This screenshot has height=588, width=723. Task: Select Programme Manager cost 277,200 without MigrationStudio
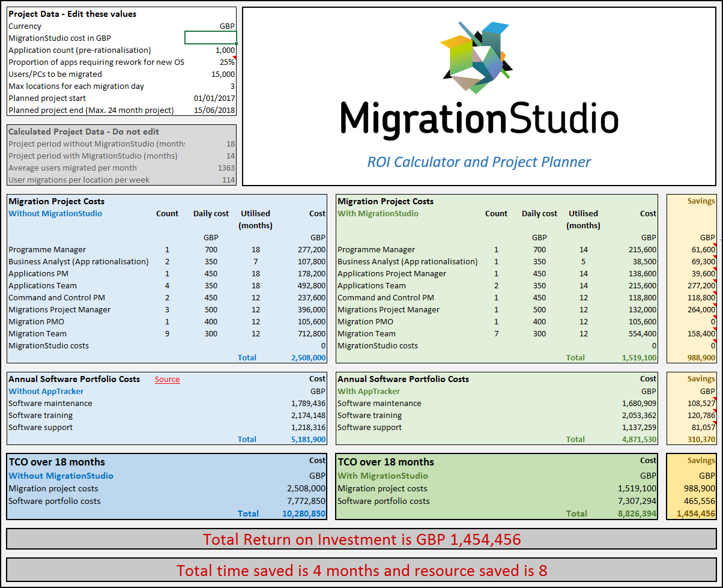click(x=312, y=250)
